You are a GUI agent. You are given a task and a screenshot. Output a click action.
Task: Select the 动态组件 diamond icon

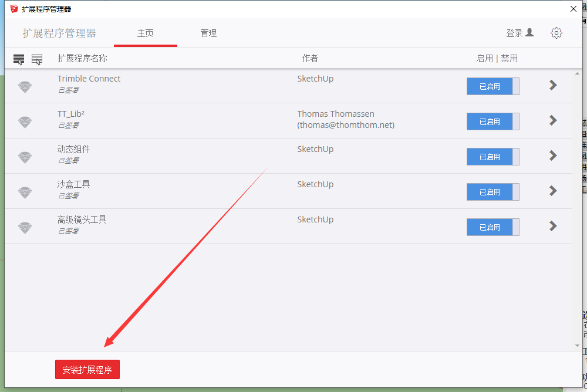point(25,158)
